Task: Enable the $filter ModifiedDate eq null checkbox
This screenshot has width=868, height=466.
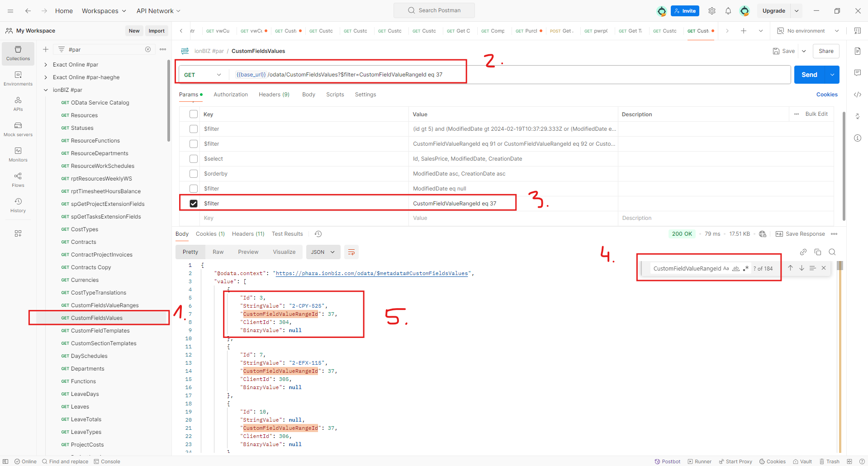Action: click(194, 189)
